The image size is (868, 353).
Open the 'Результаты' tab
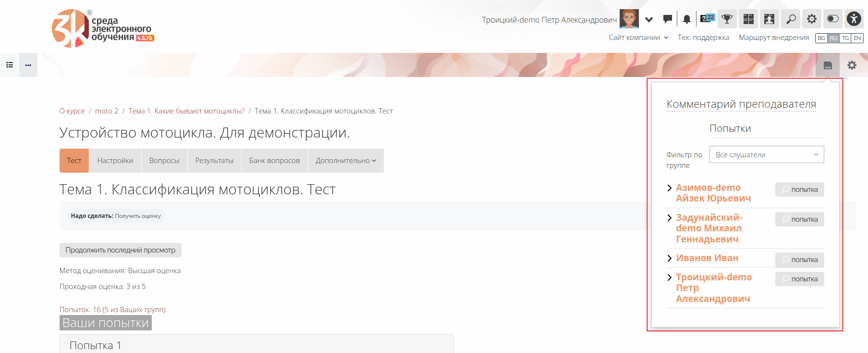[214, 161]
